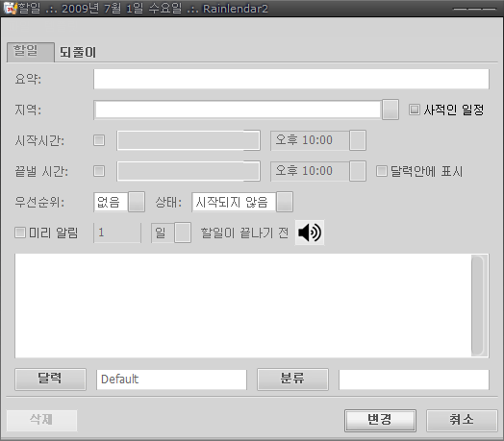Focus the 요약 input field
This screenshot has width=504, height=441.
point(291,79)
